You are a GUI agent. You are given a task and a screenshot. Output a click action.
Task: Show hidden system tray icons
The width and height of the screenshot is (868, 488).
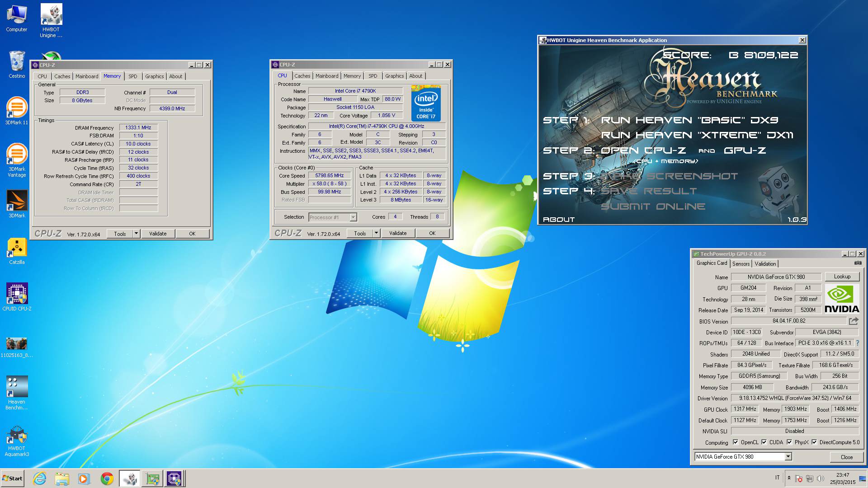coord(789,478)
